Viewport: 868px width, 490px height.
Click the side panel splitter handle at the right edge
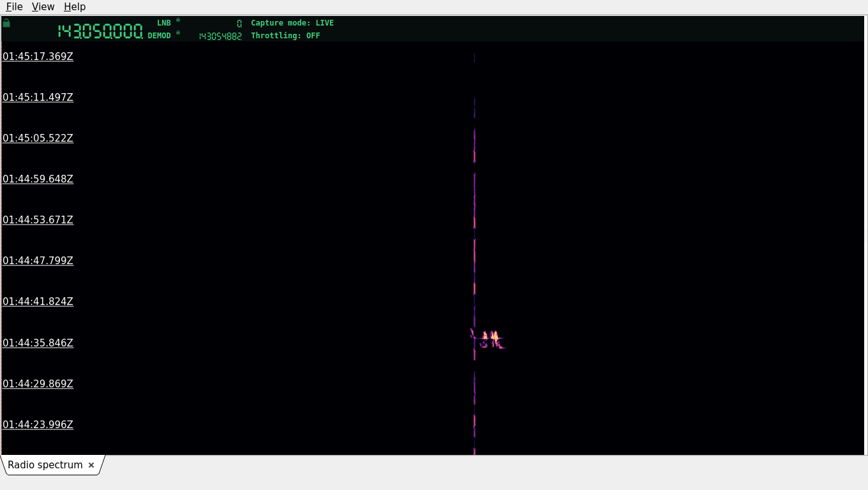pyautogui.click(x=865, y=235)
